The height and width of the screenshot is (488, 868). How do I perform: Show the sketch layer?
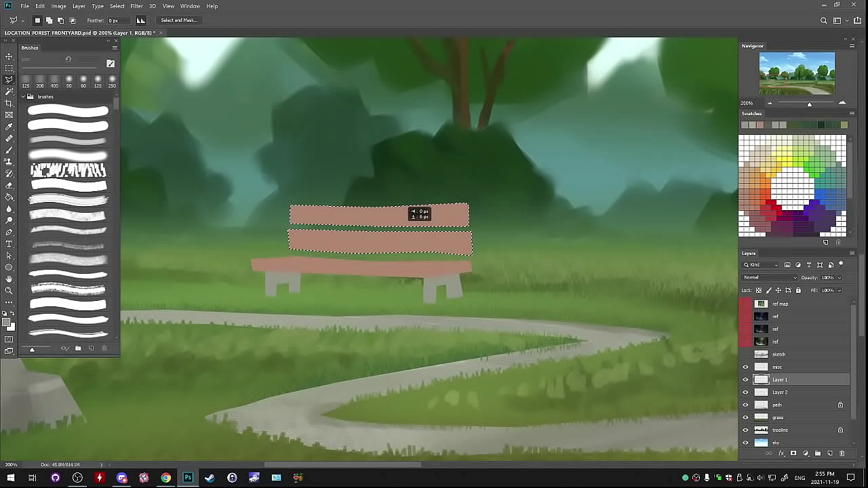click(x=745, y=354)
